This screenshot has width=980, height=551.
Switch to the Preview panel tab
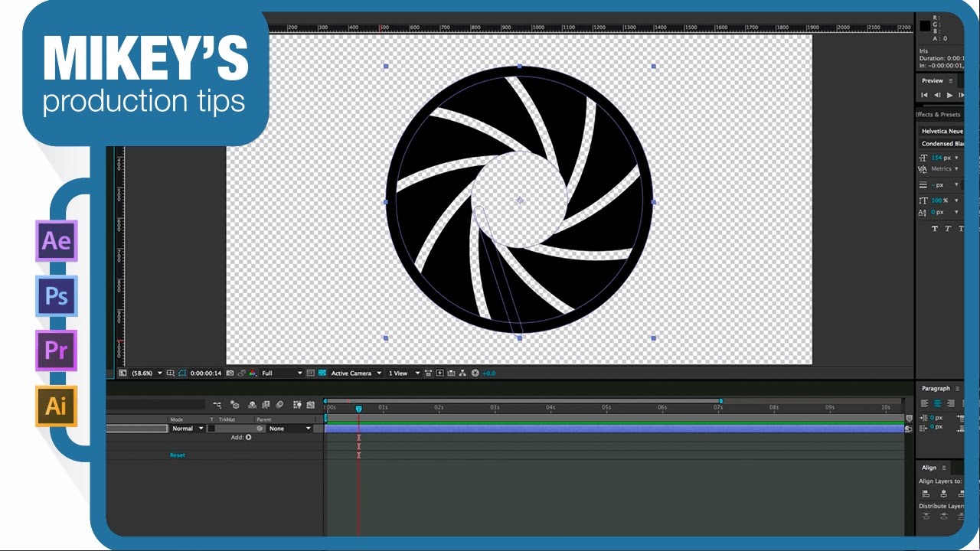[933, 81]
